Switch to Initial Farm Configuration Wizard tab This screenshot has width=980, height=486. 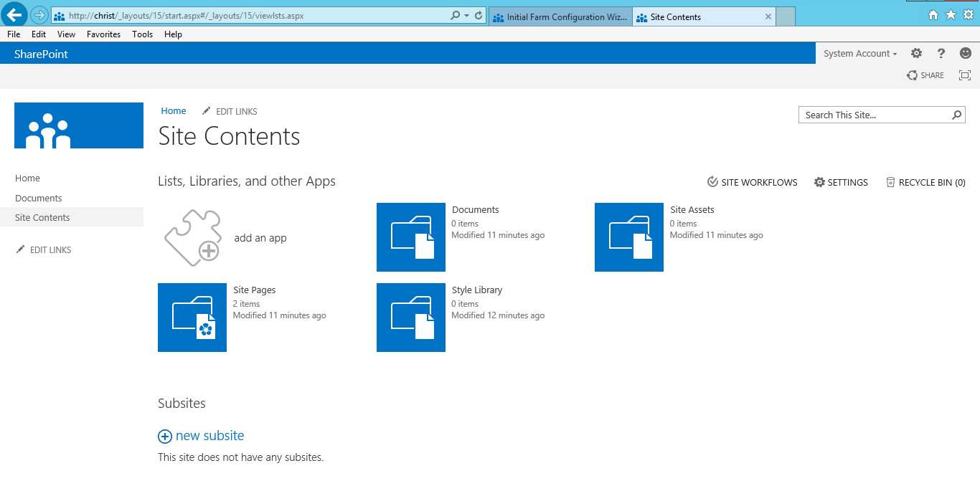(x=560, y=17)
